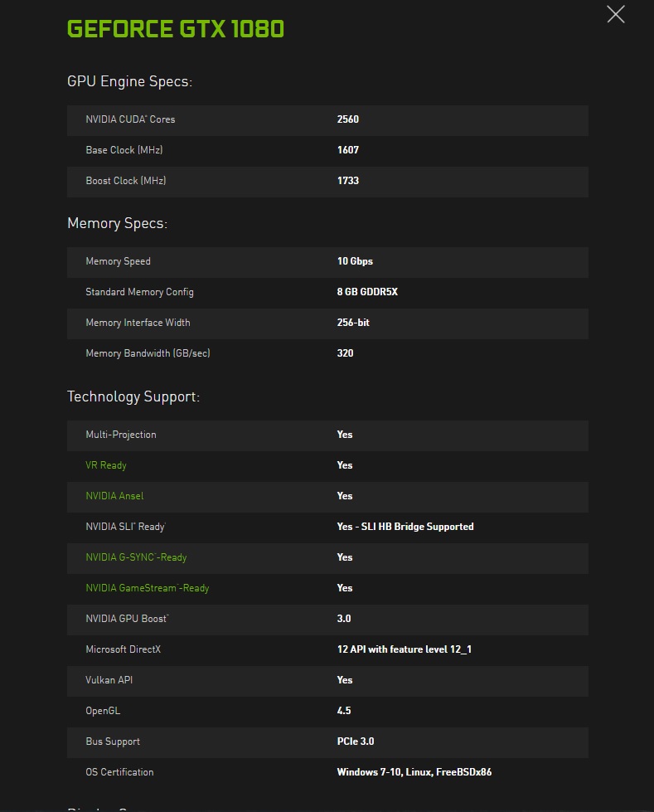Click the Memory Specs section heading
The image size is (654, 812).
(117, 223)
